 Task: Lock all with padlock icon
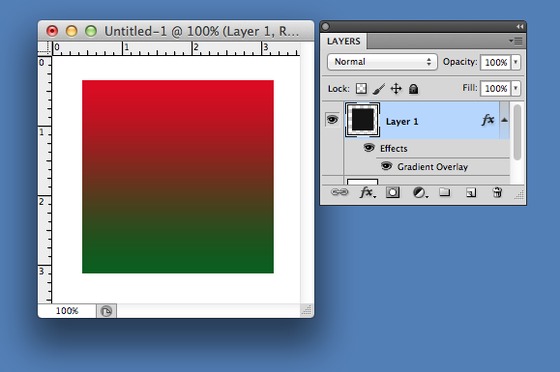pos(413,89)
